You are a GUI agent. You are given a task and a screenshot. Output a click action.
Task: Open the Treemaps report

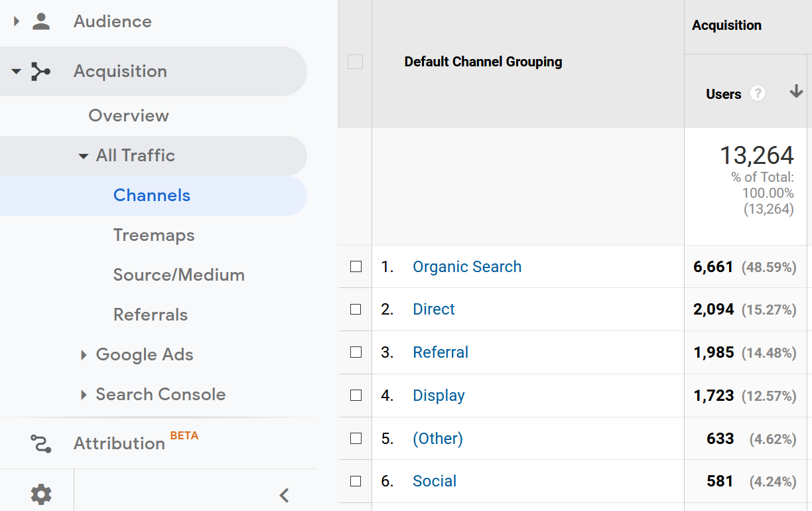click(x=154, y=235)
